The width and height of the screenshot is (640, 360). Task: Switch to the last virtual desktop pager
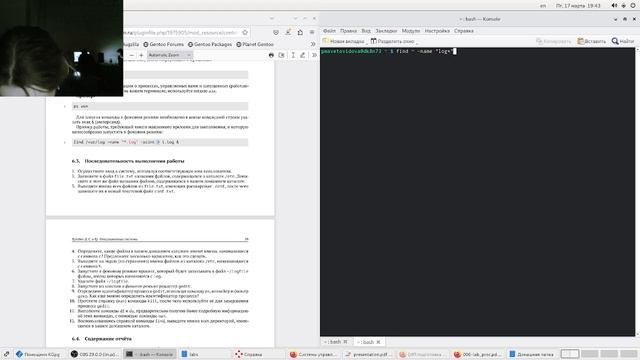[x=629, y=354]
